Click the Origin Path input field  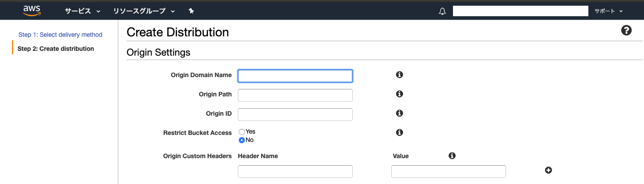tap(295, 95)
